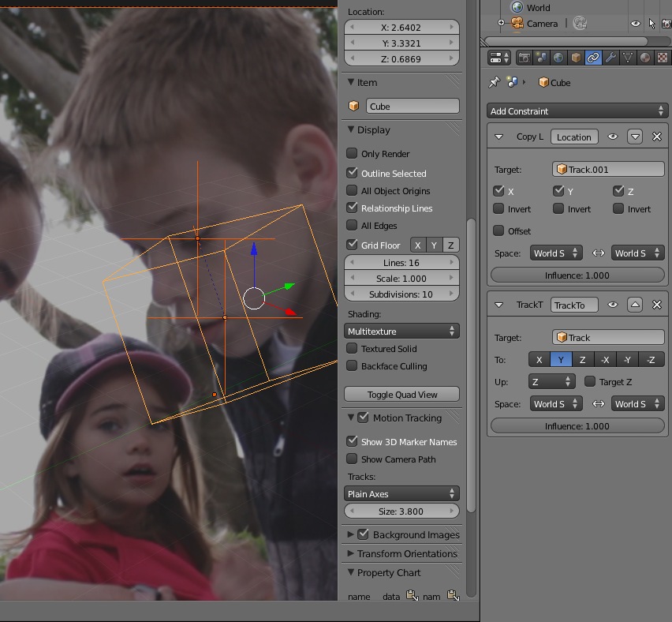Collapse the Item panel
Viewport: 672px width, 622px height.
351,82
